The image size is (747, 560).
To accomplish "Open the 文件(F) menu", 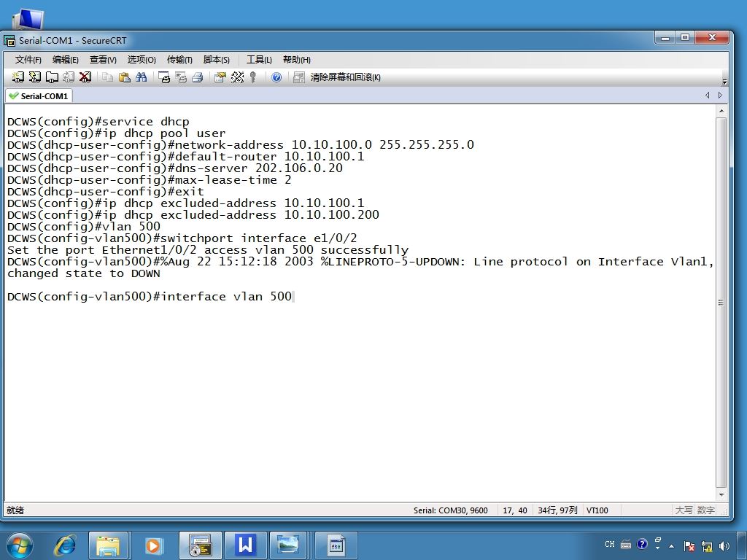I will pos(28,60).
